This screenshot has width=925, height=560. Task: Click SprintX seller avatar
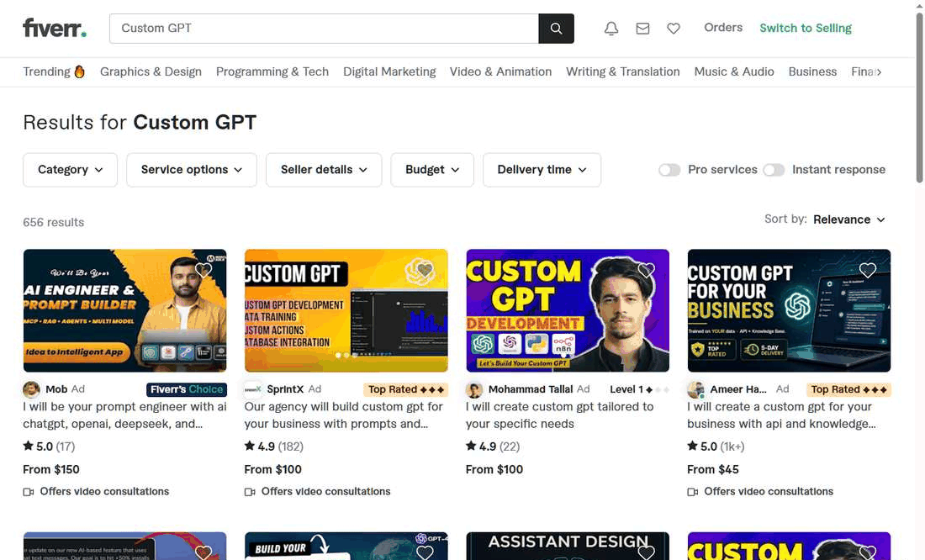252,389
